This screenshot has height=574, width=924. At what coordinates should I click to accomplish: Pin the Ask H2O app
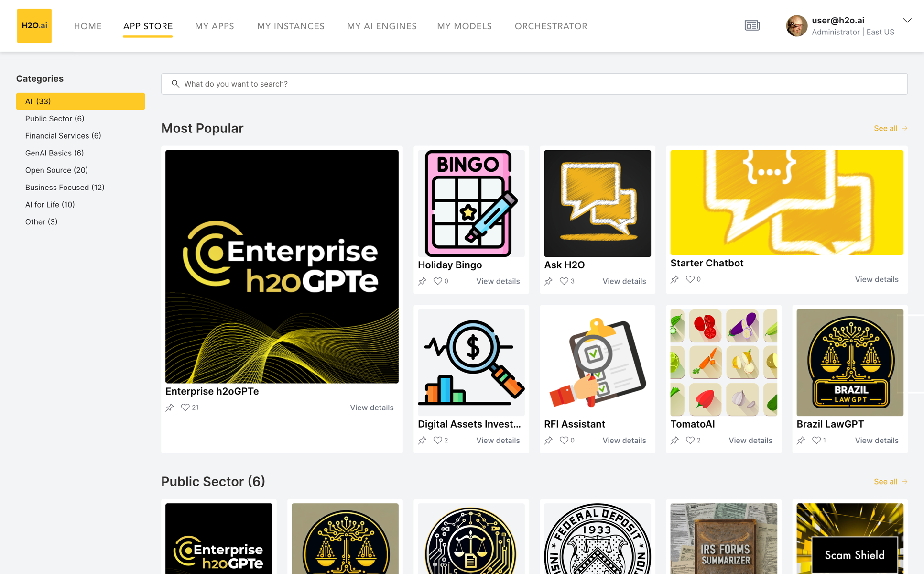coord(548,281)
